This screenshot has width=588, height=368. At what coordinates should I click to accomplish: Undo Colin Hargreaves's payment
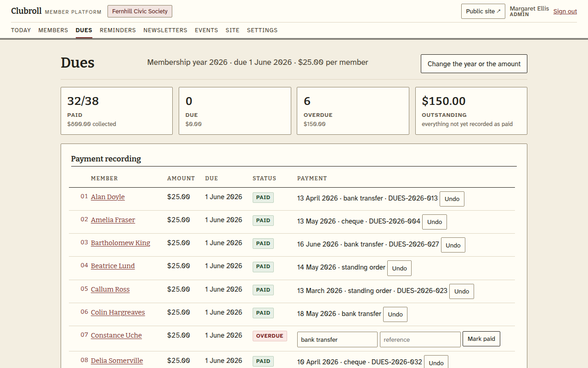tap(395, 315)
